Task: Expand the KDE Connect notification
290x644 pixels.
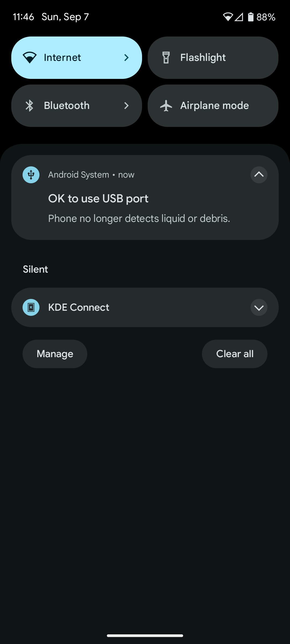Action: click(x=259, y=308)
